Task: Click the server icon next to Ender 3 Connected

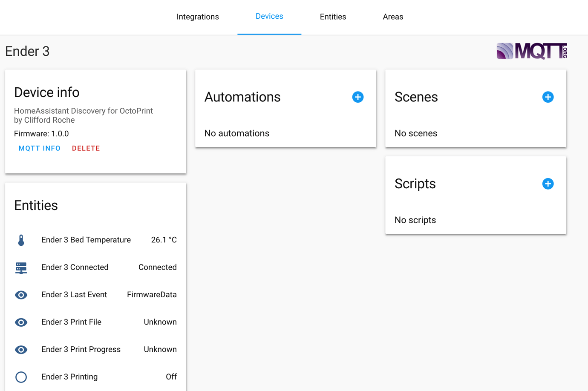Action: [x=21, y=267]
